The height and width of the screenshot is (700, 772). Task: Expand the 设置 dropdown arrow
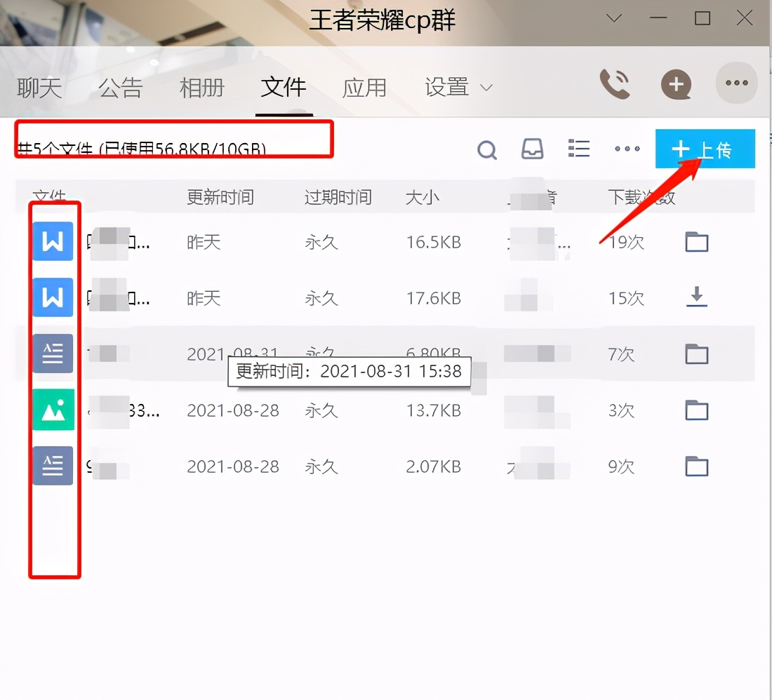pyautogui.click(x=486, y=88)
